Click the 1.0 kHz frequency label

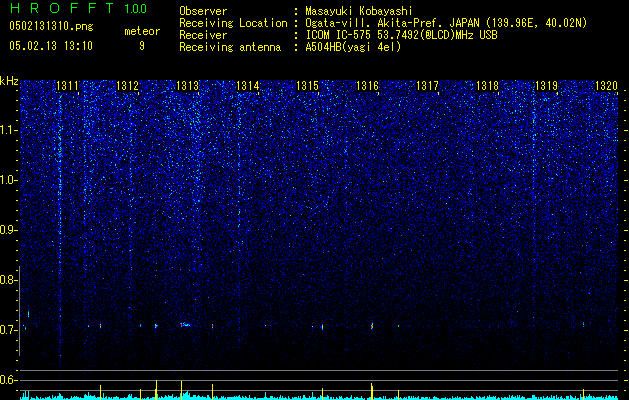(7, 180)
